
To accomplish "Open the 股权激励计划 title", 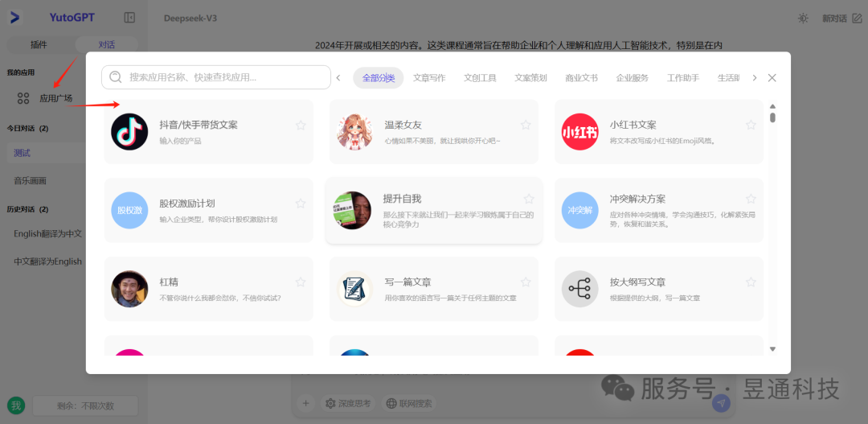I will (x=187, y=204).
